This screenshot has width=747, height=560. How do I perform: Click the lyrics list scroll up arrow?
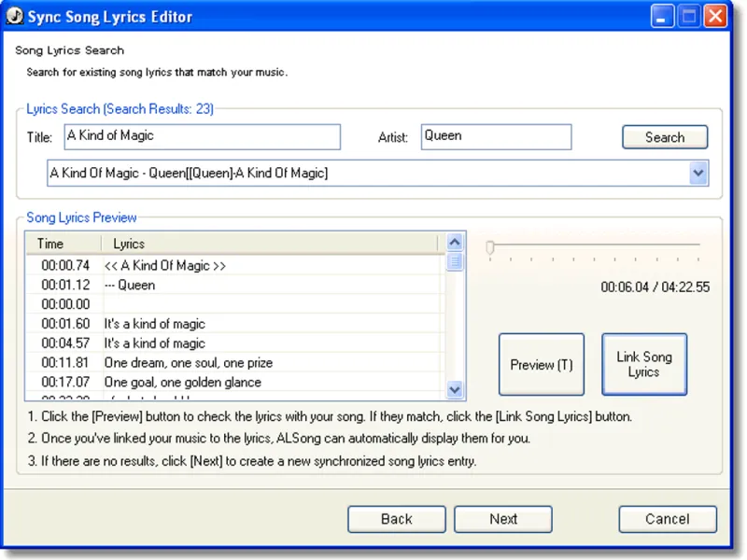[455, 243]
